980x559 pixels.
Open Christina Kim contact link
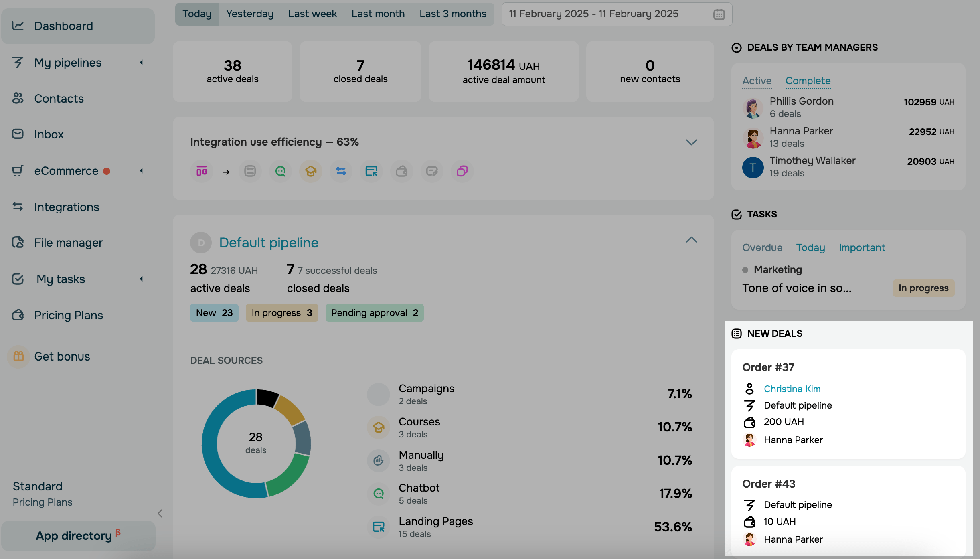[792, 389]
